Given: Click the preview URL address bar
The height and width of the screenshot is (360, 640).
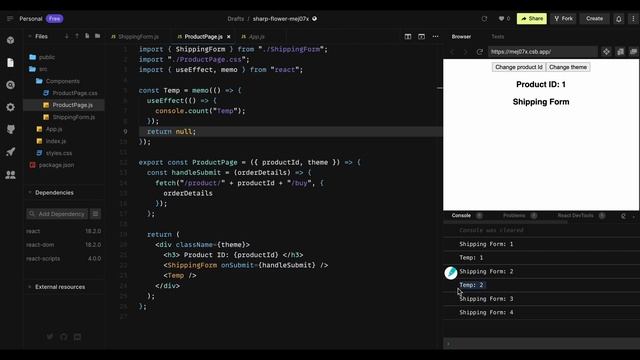Looking at the screenshot, I should (542, 52).
